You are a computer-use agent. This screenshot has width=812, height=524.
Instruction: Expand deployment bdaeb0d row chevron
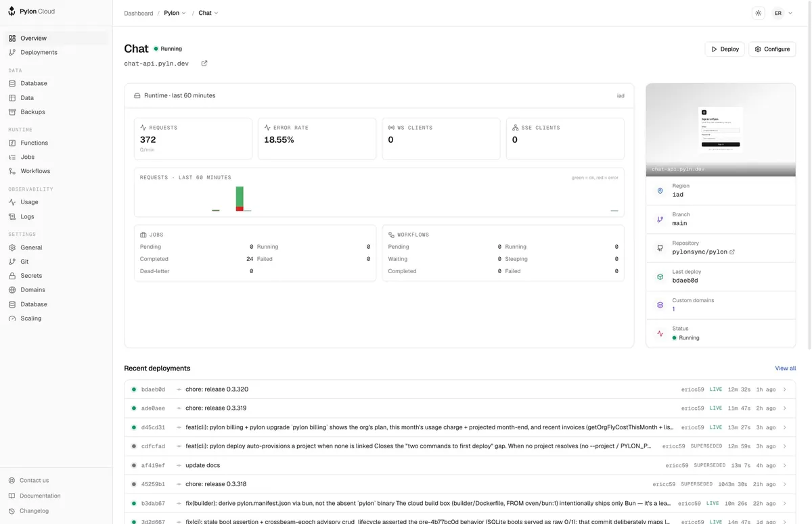tap(785, 389)
